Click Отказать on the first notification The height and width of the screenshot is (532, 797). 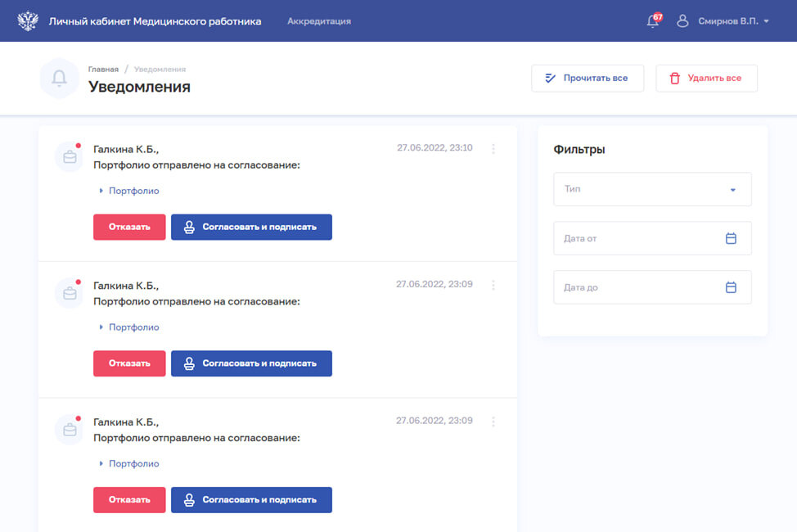128,227
